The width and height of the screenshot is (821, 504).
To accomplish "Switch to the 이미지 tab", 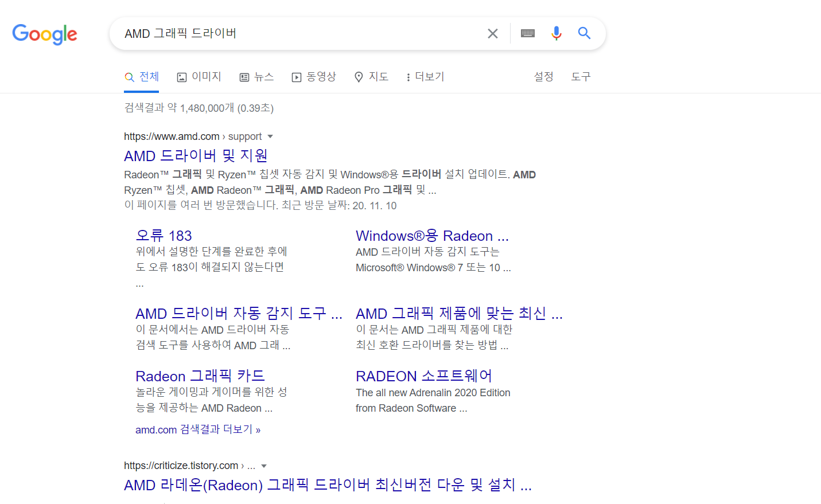I will [199, 77].
